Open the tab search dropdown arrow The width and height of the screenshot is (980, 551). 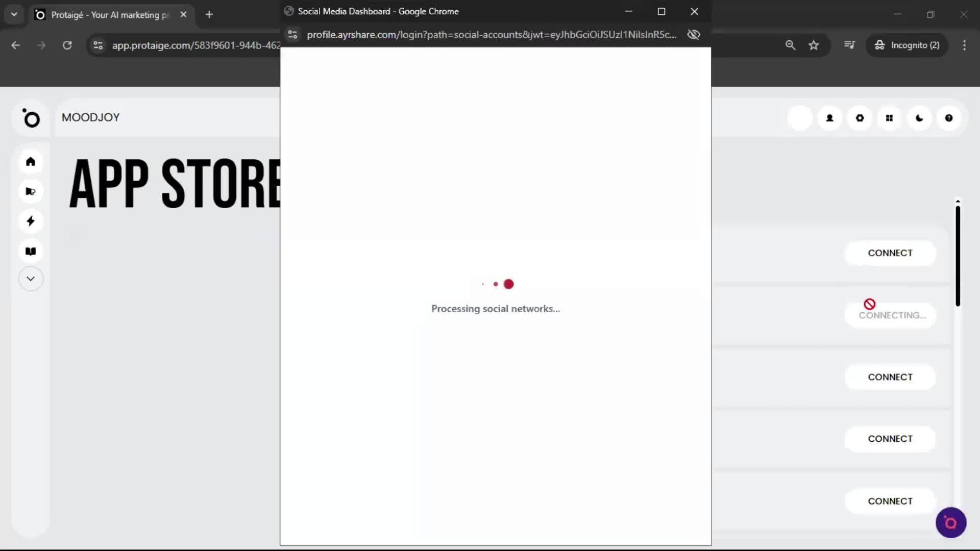[14, 14]
